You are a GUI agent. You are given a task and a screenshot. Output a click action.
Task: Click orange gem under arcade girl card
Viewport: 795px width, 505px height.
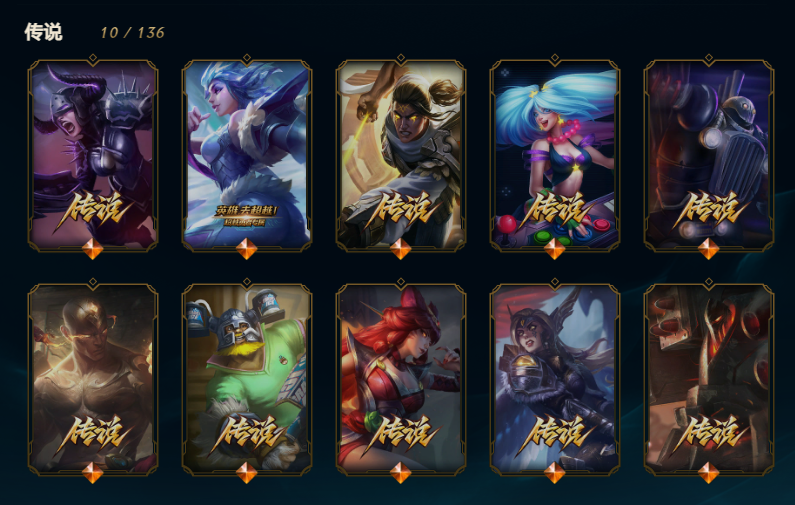555,249
